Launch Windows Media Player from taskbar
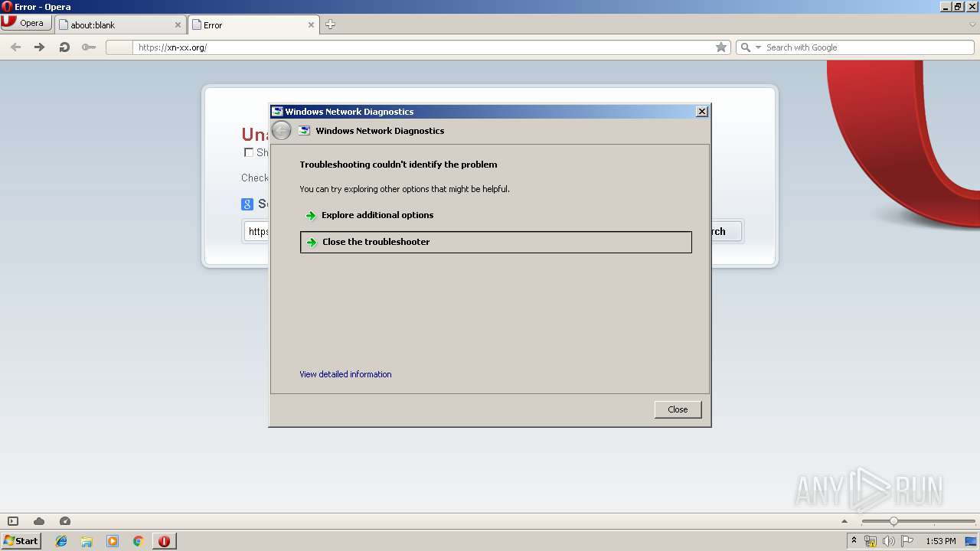Image resolution: width=980 pixels, height=551 pixels. [x=113, y=541]
